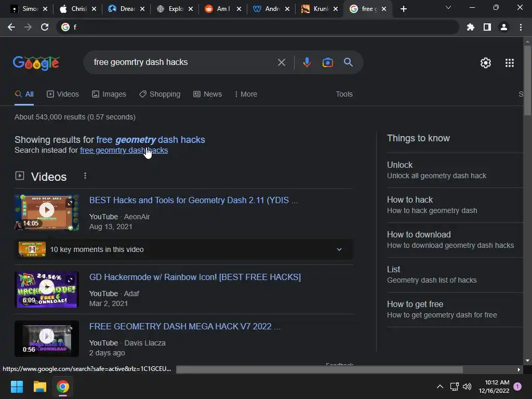Click 'Search instead for free geomrty dash hacks'

click(124, 150)
